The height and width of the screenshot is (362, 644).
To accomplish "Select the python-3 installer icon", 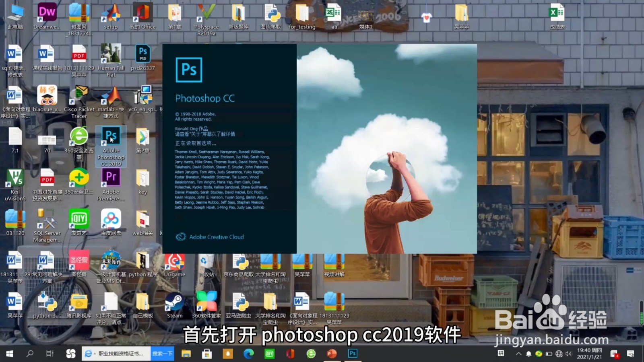I will point(47,306).
